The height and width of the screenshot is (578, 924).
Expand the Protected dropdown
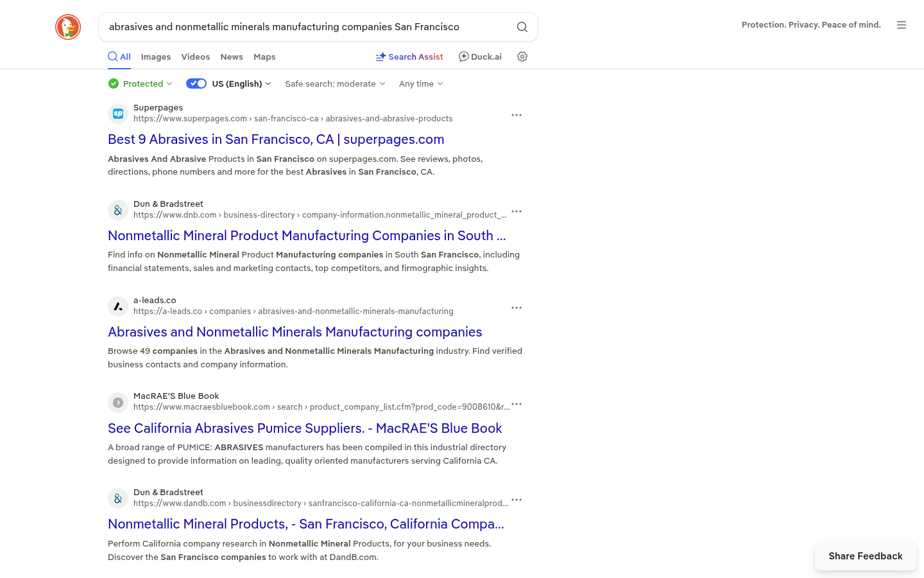pyautogui.click(x=141, y=83)
